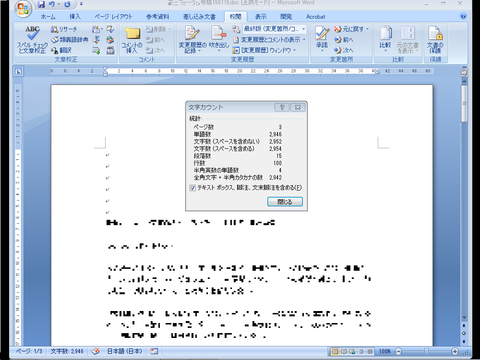The height and width of the screenshot is (360, 480).
Task: Insert a comment with コメントの挿入
Action: tap(132, 40)
